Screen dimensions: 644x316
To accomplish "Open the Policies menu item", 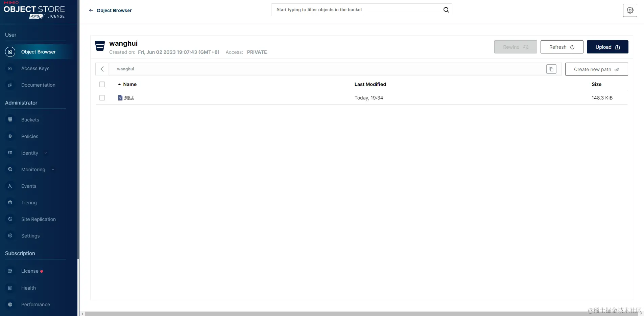I will [x=30, y=136].
